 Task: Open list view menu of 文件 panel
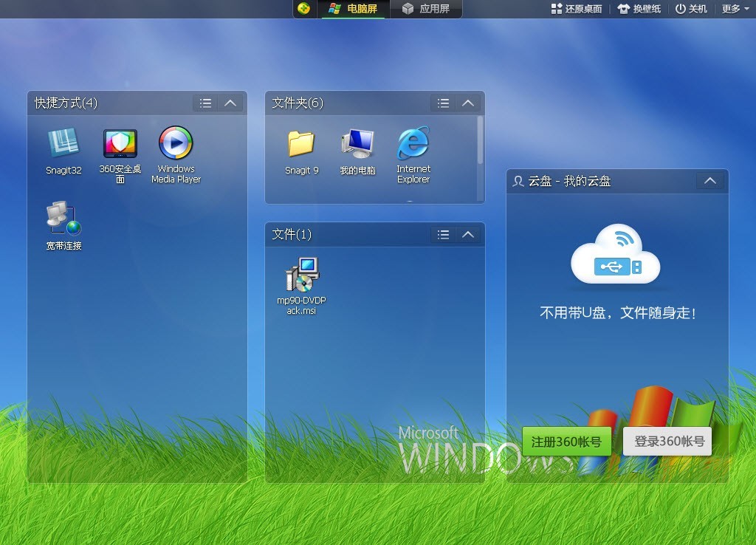[443, 235]
